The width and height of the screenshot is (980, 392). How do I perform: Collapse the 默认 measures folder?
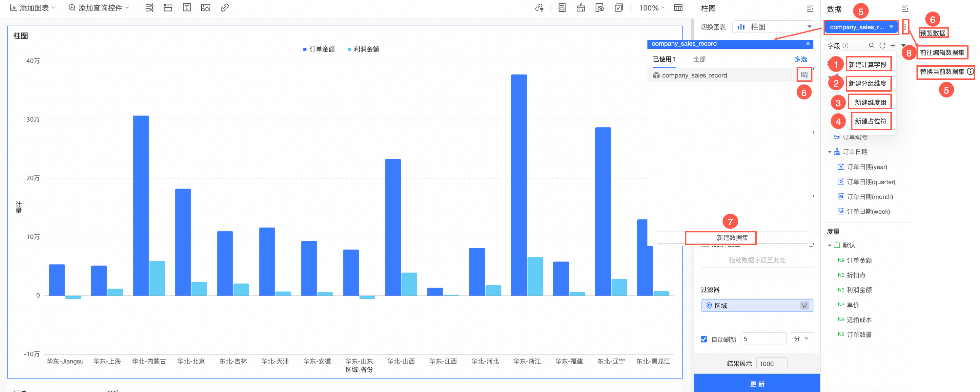pos(830,245)
